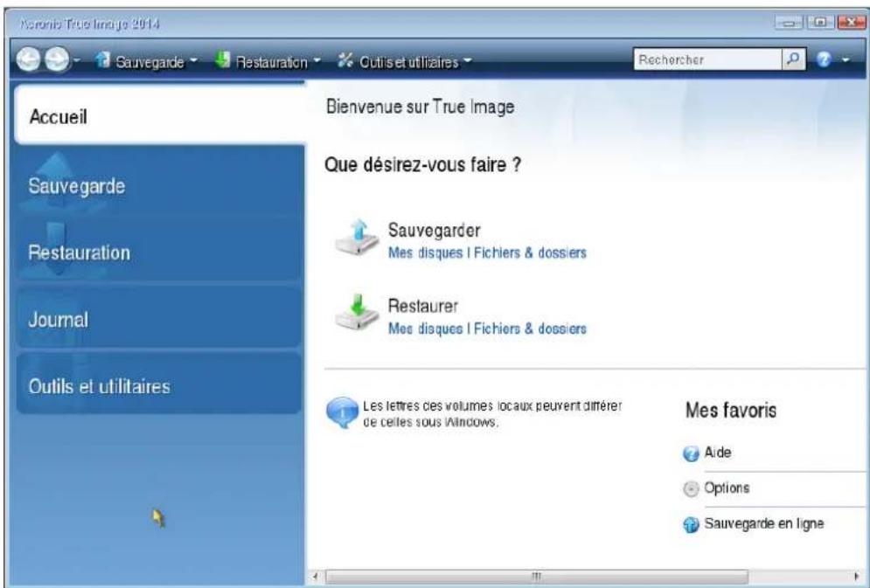
Task: Expand the Restauration toolbar dropdown arrow
Action: tap(317, 60)
